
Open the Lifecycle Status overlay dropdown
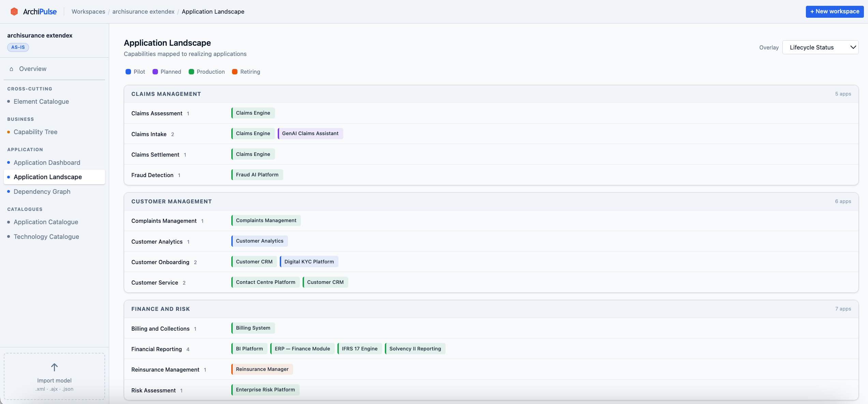[821, 47]
